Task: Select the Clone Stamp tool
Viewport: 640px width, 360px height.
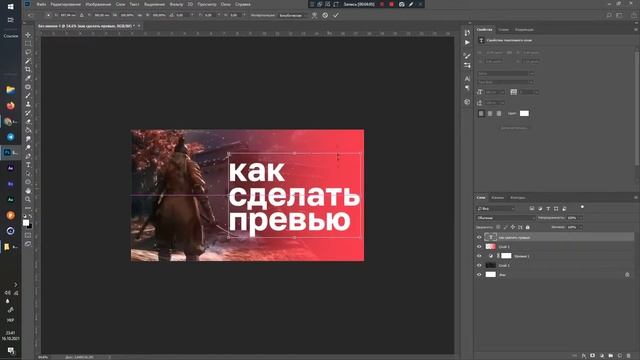Action: [28, 104]
